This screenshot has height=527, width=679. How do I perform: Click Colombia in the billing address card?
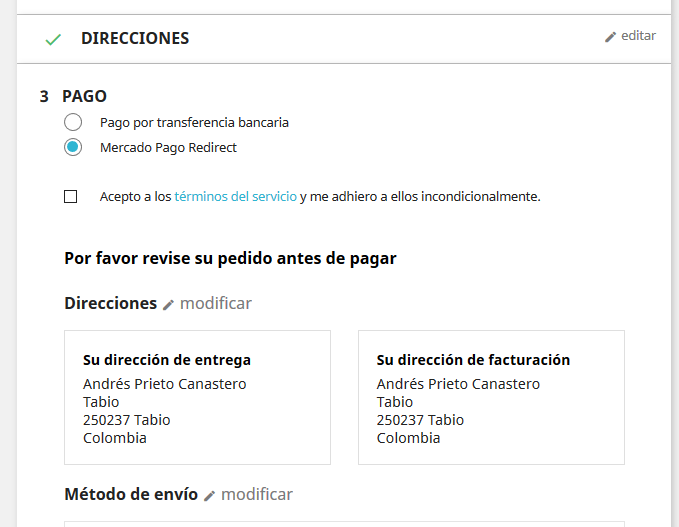click(x=408, y=438)
